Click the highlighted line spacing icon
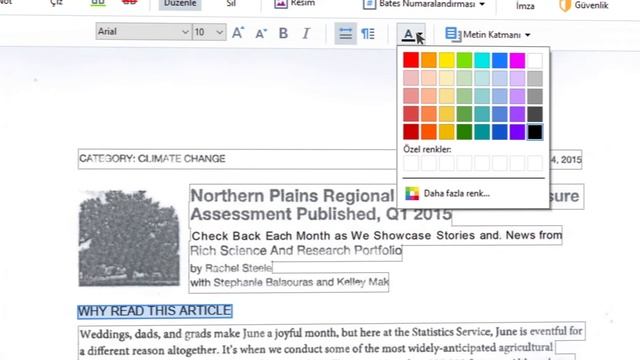Screen dimensions: 640x360 click(345, 33)
